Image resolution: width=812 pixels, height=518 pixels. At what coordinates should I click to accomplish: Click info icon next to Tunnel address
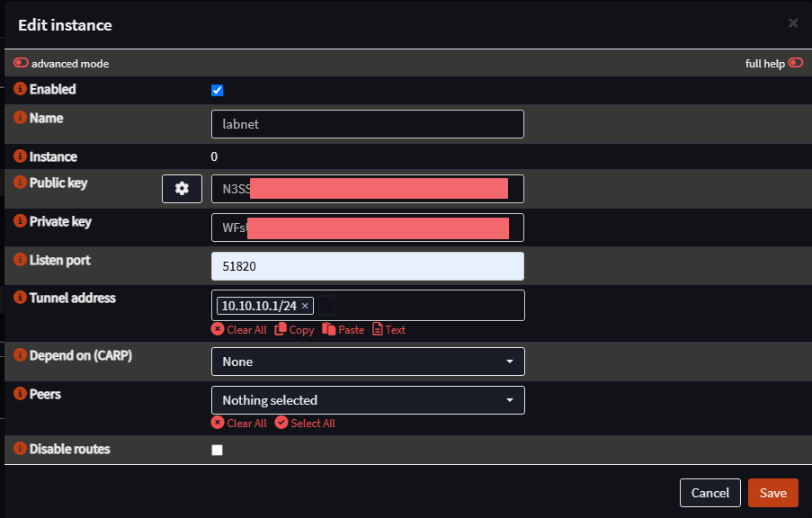click(x=21, y=298)
